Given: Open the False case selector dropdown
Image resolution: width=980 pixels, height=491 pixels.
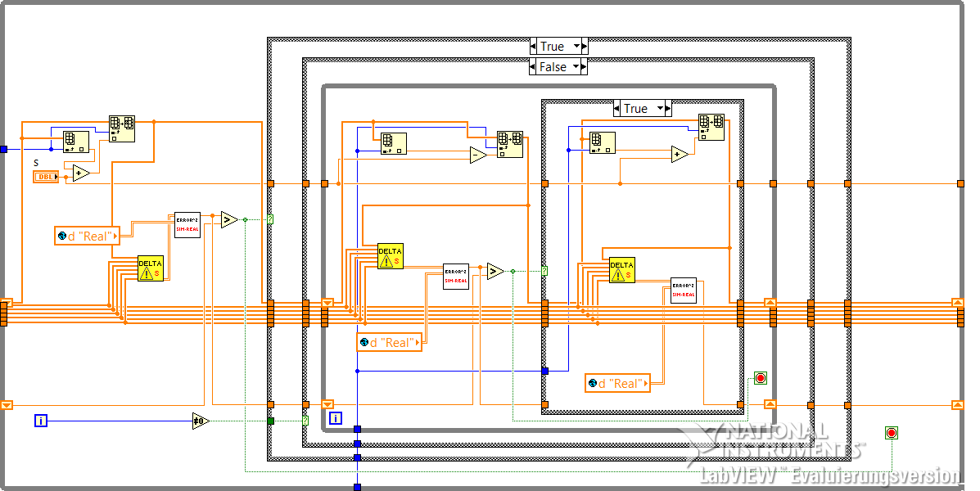Looking at the screenshot, I should pos(576,67).
